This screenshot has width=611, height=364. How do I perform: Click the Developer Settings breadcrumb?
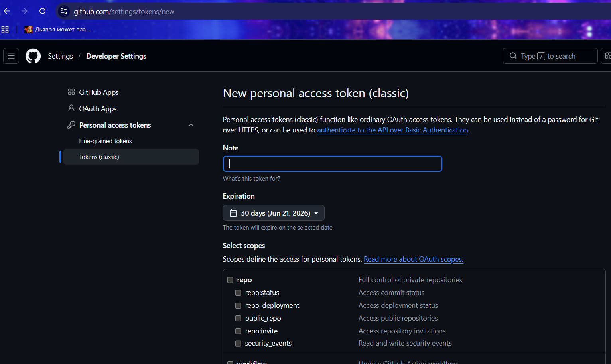pos(116,56)
